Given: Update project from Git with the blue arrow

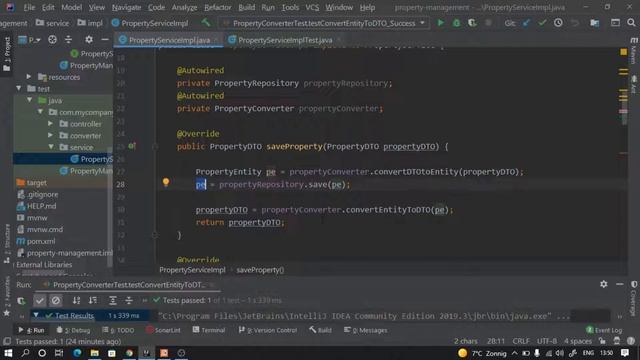Looking at the screenshot, I should point(527,23).
